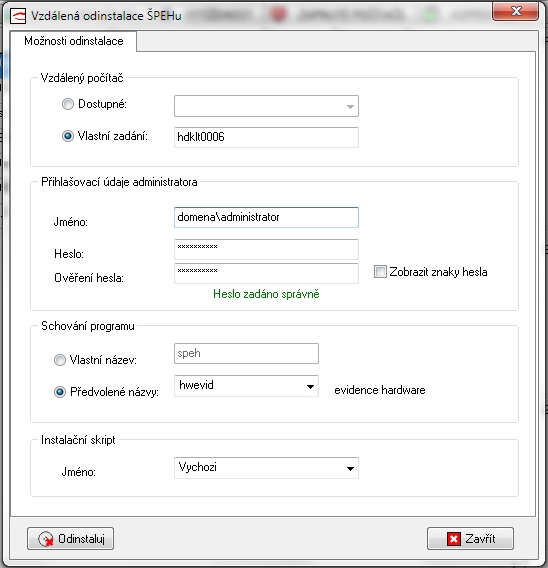548x568 pixels.
Task: Click the speh custom name field
Action: 246,354
